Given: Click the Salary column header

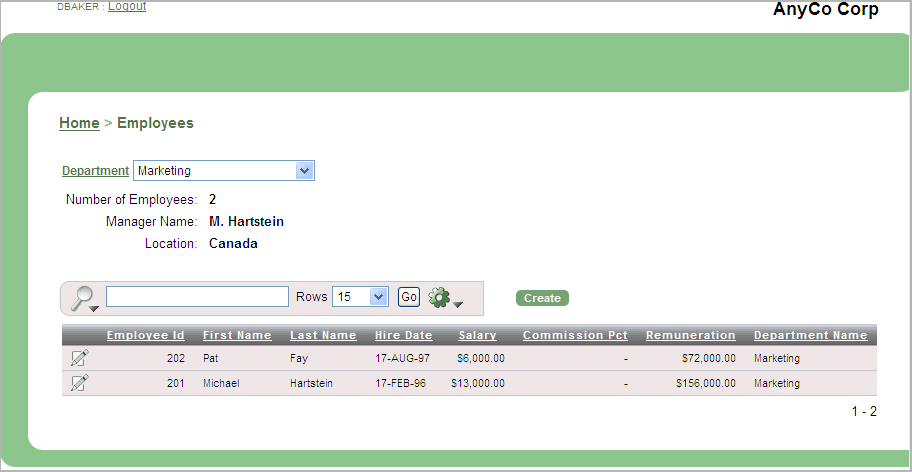Looking at the screenshot, I should (x=477, y=335).
